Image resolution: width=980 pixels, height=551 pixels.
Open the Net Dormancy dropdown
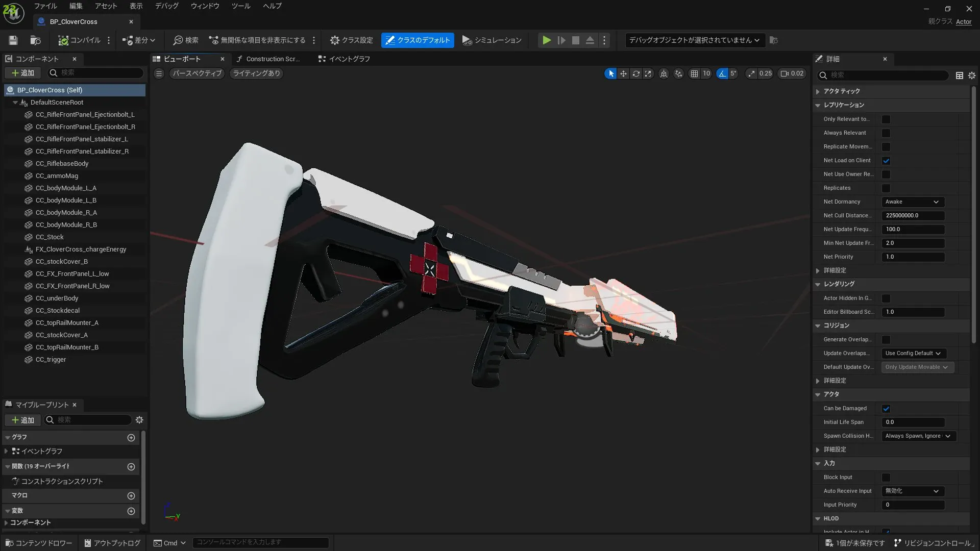[x=912, y=202]
